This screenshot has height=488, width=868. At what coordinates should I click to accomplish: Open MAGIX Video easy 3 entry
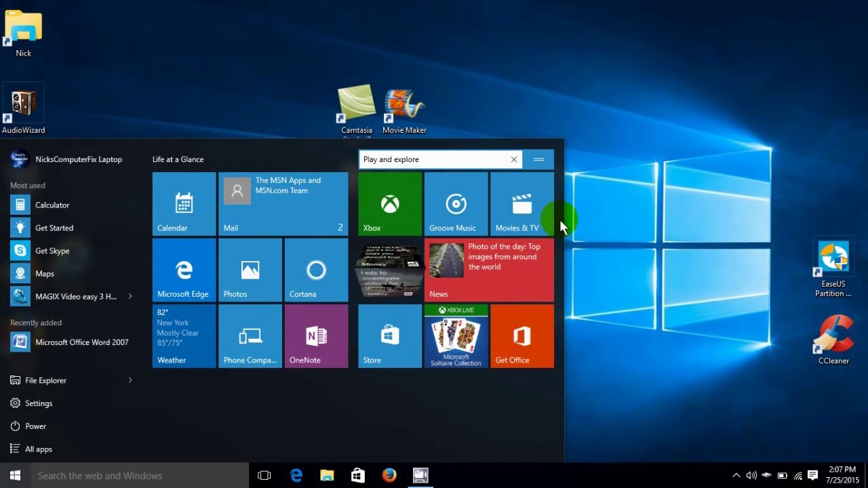pos(64,296)
